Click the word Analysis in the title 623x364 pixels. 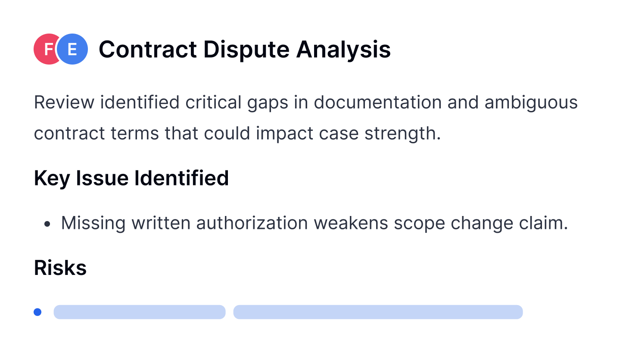tap(343, 49)
